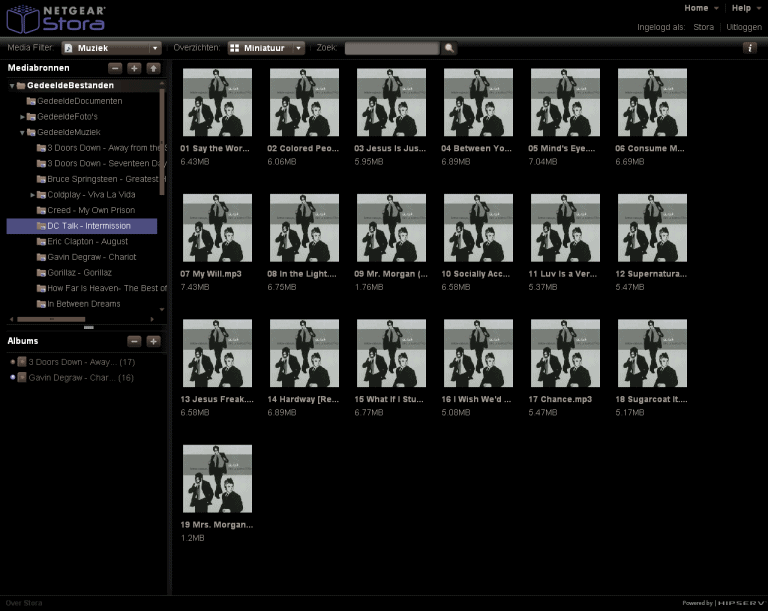Click the minus button in Mediabronnen header

click(x=115, y=68)
